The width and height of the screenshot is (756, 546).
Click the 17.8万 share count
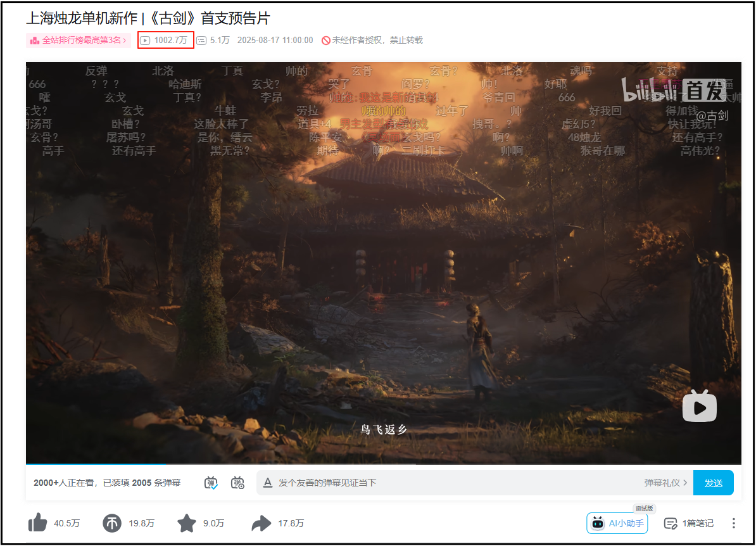pos(291,523)
